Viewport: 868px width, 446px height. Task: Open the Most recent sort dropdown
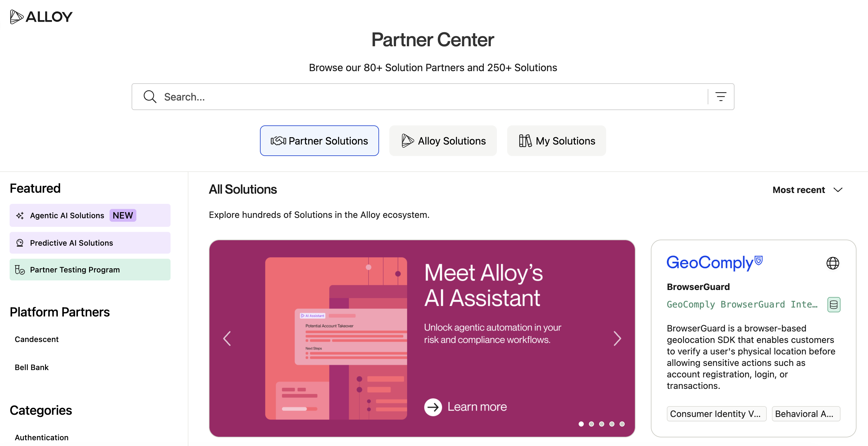(x=807, y=190)
